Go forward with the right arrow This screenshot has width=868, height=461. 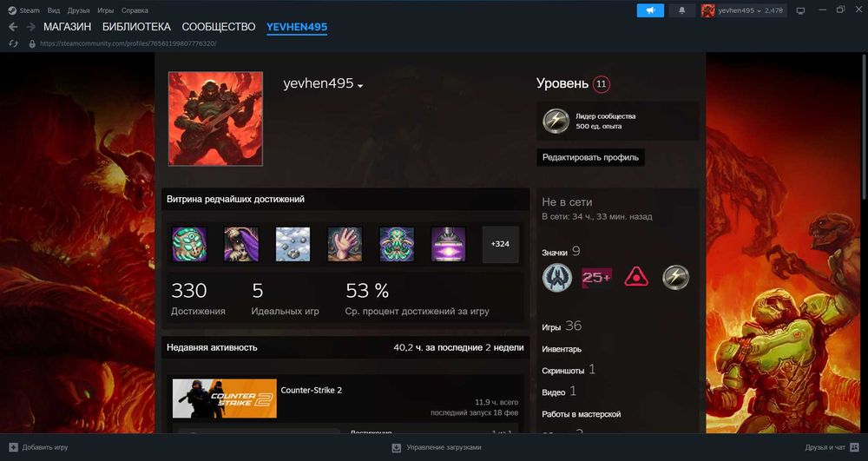[x=31, y=27]
